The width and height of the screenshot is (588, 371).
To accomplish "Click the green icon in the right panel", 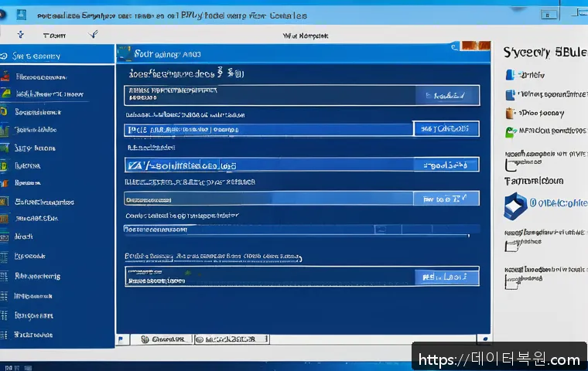I will pos(510,132).
